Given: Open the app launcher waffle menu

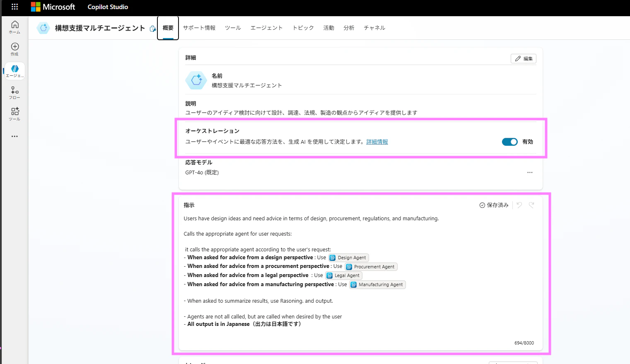Looking at the screenshot, I should [14, 7].
